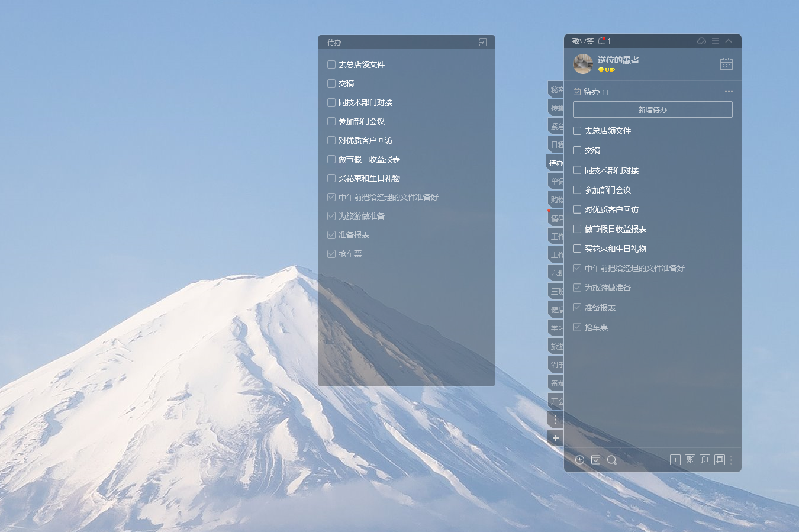Expand the three-dot options next to 待办
The width and height of the screenshot is (799, 532).
[x=729, y=91]
